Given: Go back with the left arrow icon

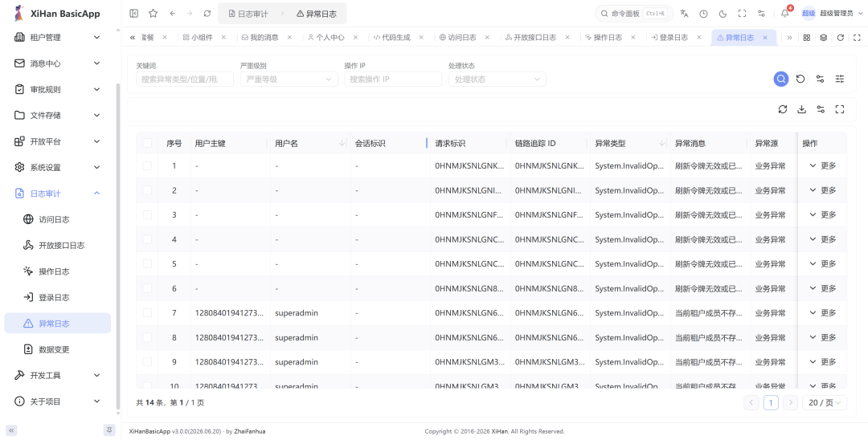Looking at the screenshot, I should click(x=172, y=14).
